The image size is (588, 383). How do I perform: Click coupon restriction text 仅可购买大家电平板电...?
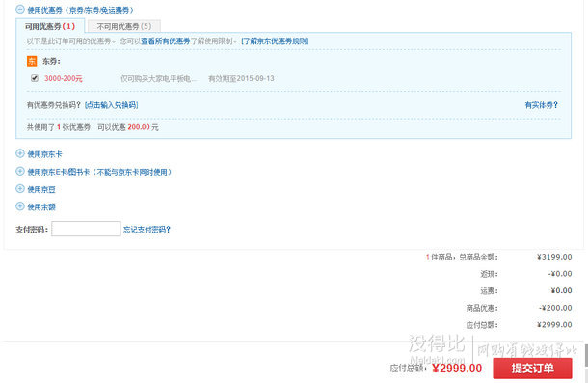(158, 78)
